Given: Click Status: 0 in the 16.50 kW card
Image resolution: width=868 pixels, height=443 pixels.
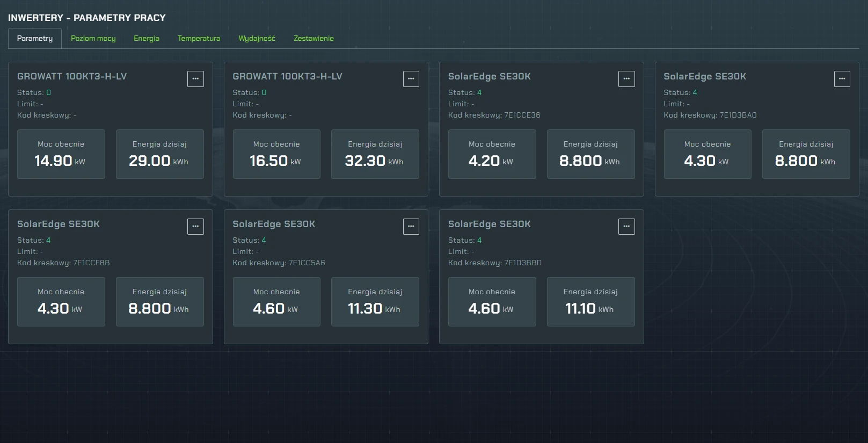Looking at the screenshot, I should click(250, 92).
